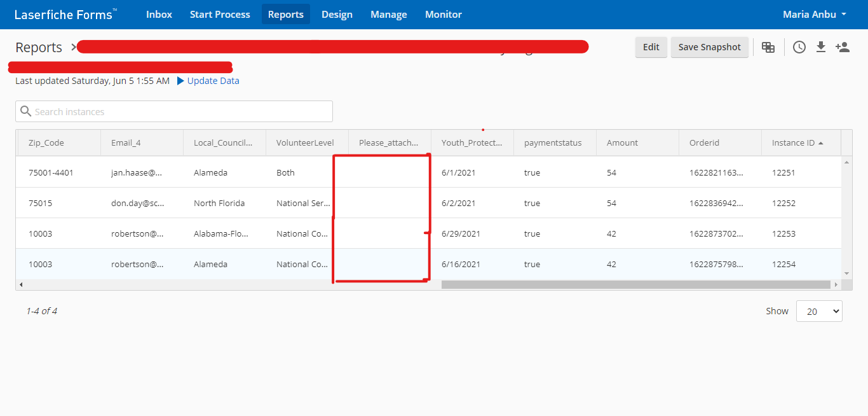Viewport: 868px width, 416px height.
Task: Click the horizontal scrollbar thumb
Action: (x=635, y=284)
